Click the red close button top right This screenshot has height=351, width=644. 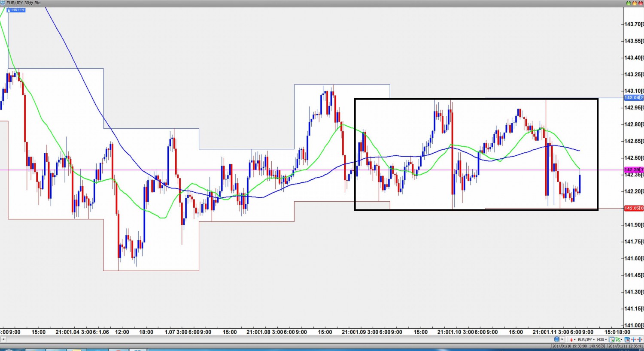coord(641,3)
